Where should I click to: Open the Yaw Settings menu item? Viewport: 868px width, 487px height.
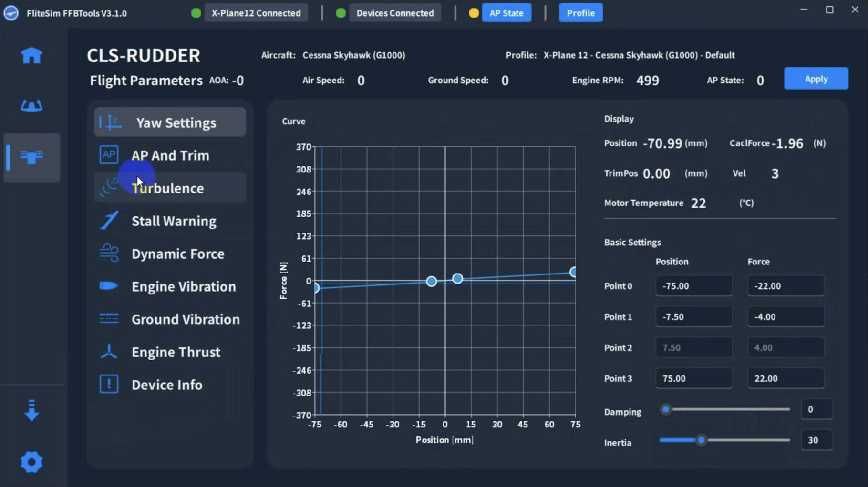[x=170, y=122]
